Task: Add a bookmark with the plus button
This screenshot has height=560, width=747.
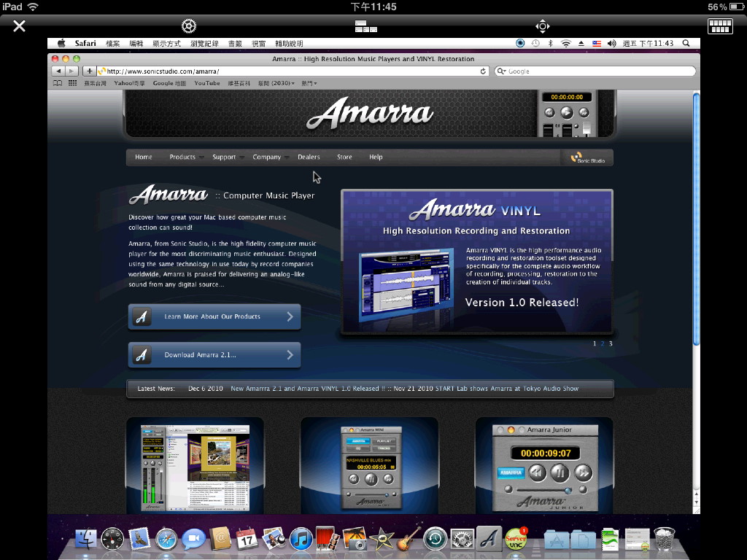Action: point(89,71)
